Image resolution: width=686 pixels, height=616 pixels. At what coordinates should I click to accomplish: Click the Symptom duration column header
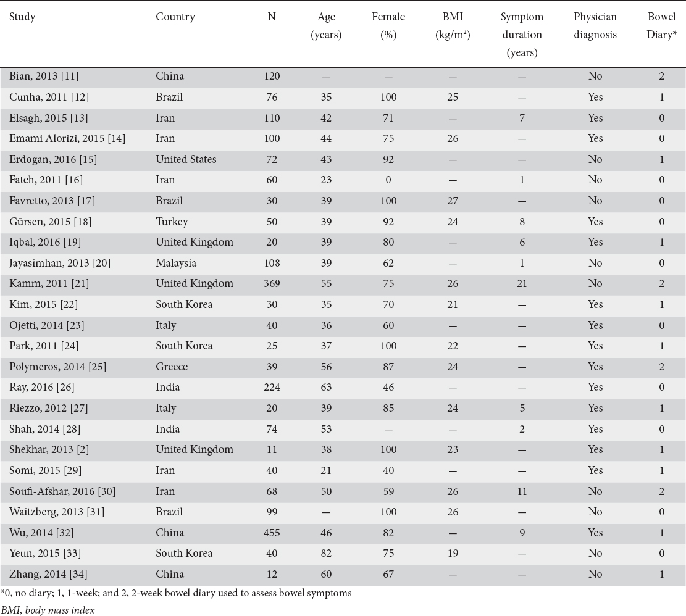coord(522,35)
